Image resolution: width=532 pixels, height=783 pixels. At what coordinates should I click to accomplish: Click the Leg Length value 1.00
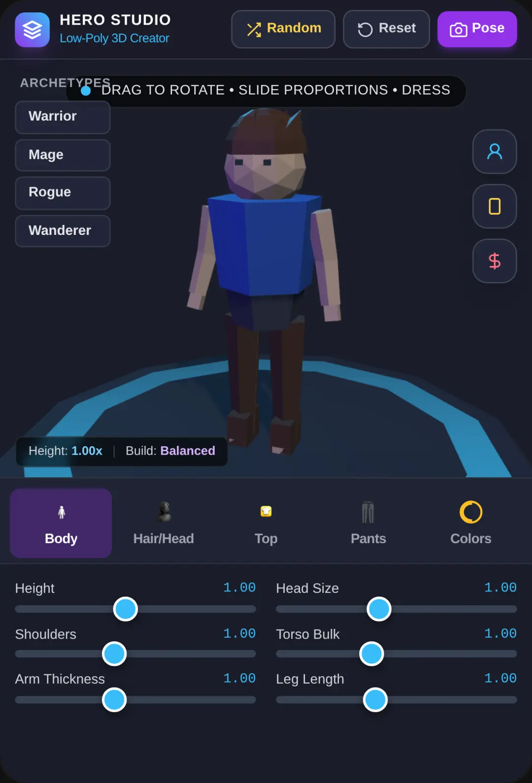[500, 678]
